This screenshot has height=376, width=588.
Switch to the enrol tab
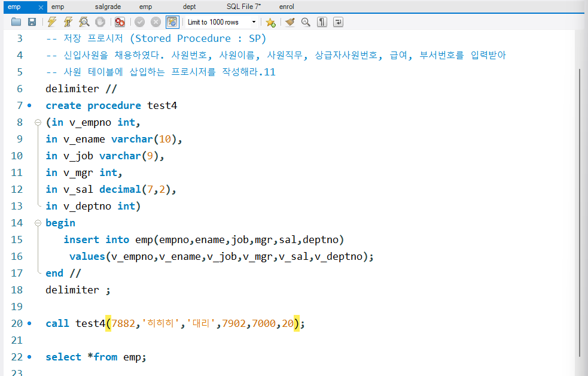(x=287, y=7)
